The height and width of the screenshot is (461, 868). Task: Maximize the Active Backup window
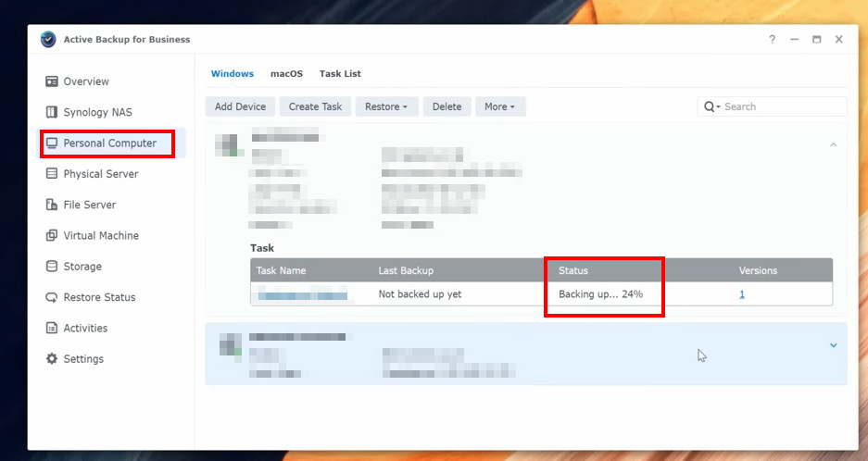coord(816,39)
